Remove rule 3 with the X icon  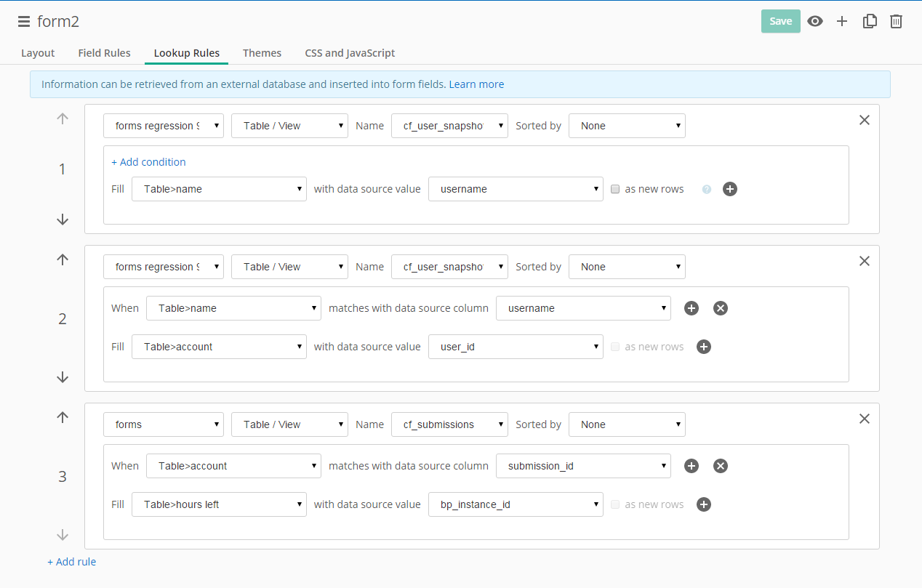(x=865, y=419)
